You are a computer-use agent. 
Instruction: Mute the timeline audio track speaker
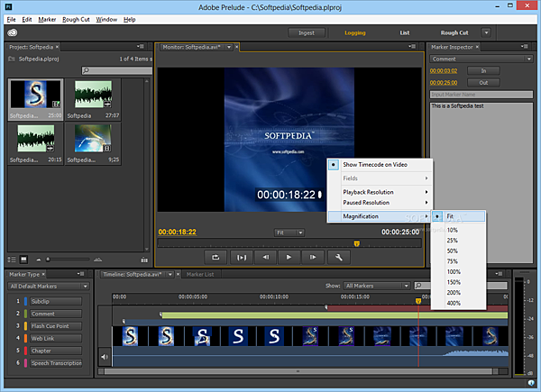click(105, 357)
